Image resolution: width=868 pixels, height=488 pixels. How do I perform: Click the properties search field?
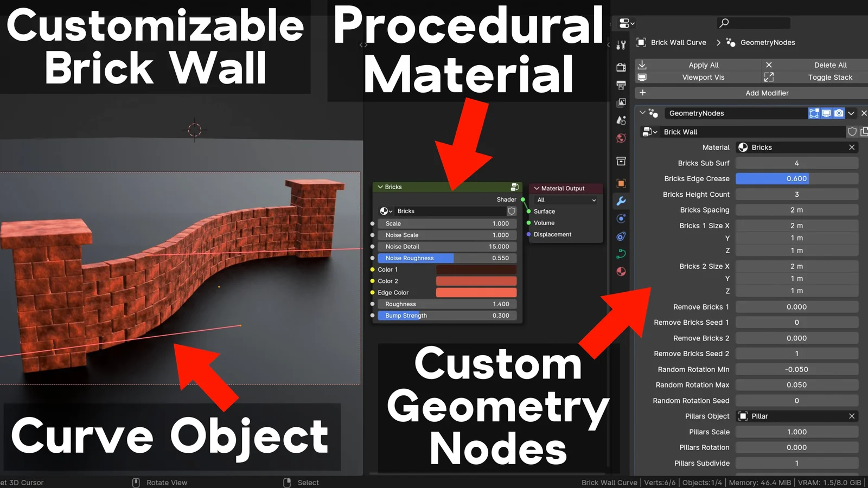point(754,23)
